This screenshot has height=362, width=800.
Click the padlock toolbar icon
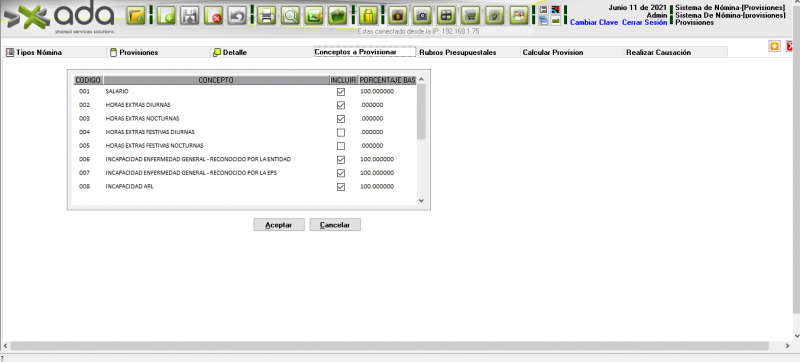[x=369, y=16]
